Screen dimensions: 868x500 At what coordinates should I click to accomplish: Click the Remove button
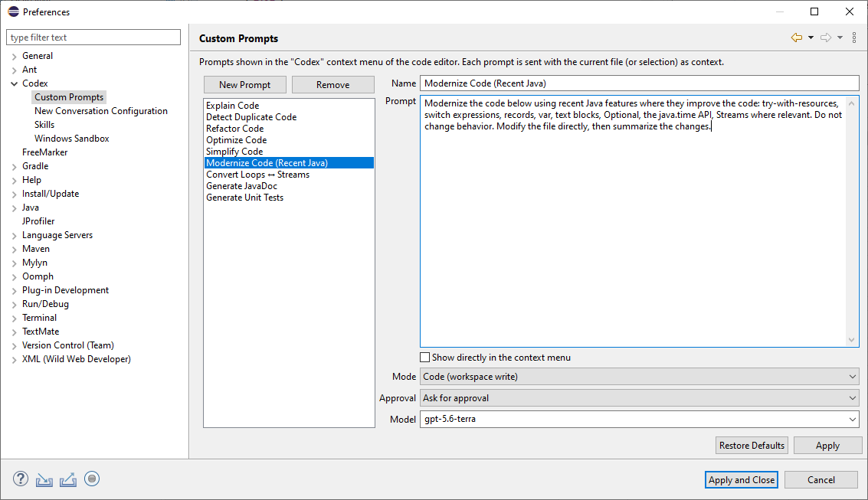coord(332,85)
